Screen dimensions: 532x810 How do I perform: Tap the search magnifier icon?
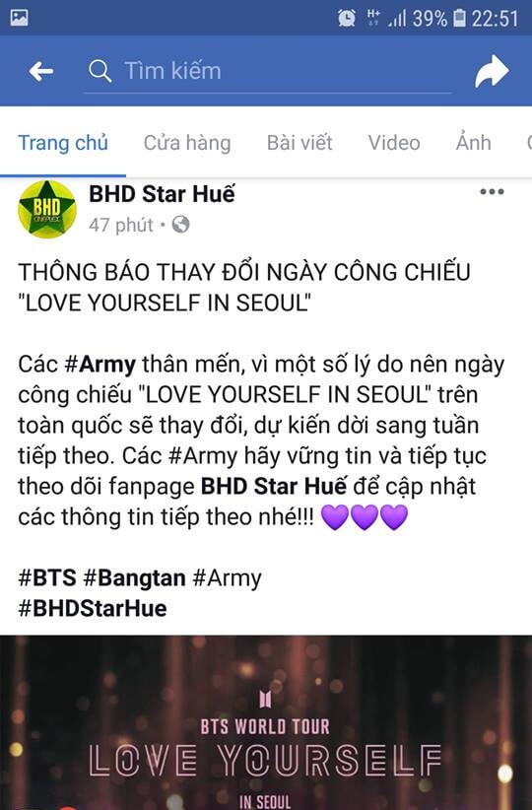pos(100,71)
